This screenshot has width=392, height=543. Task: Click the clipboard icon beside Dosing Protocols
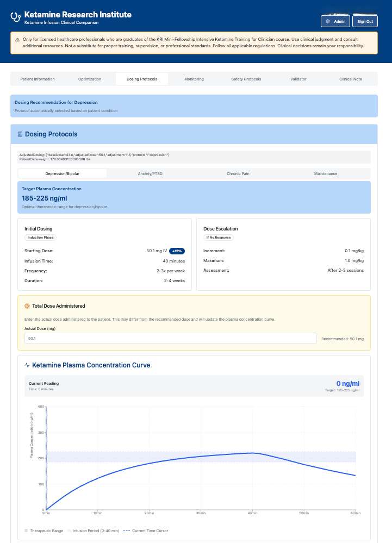click(x=20, y=134)
